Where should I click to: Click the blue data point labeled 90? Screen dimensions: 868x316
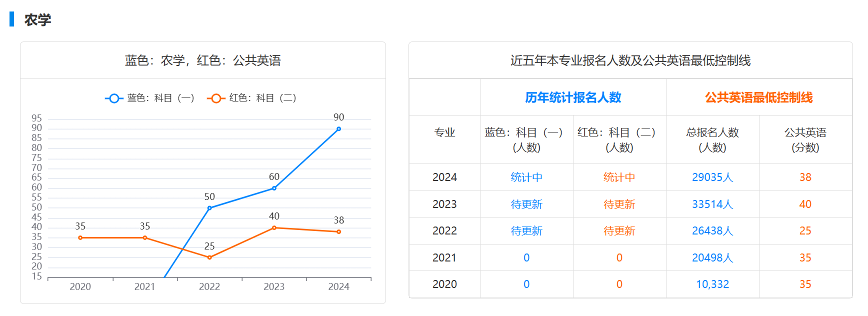338,129
